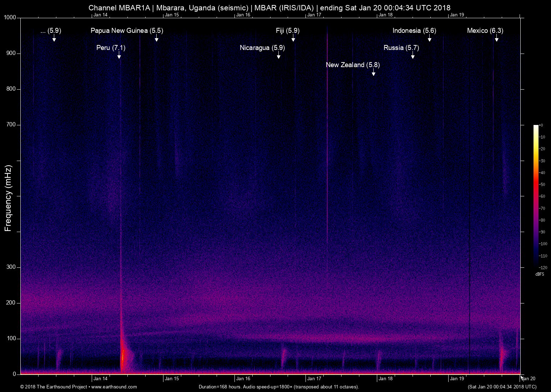Select the New Zealand (5.8) text label
This screenshot has height=392, width=551.
[x=353, y=65]
